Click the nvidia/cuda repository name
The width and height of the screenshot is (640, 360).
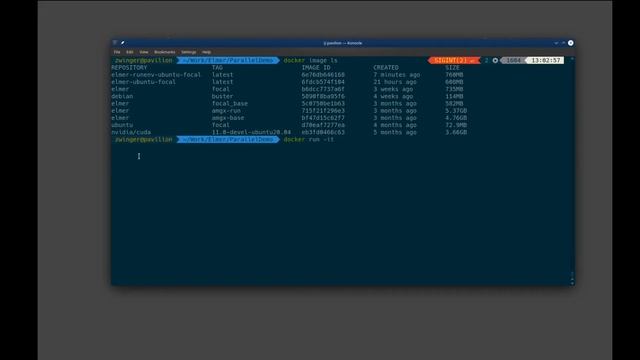click(x=131, y=132)
